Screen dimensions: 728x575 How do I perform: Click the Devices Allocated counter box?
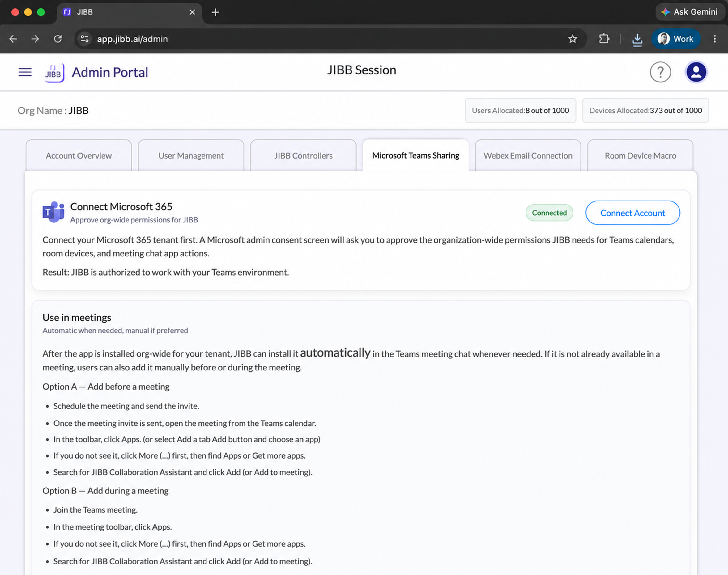645,110
